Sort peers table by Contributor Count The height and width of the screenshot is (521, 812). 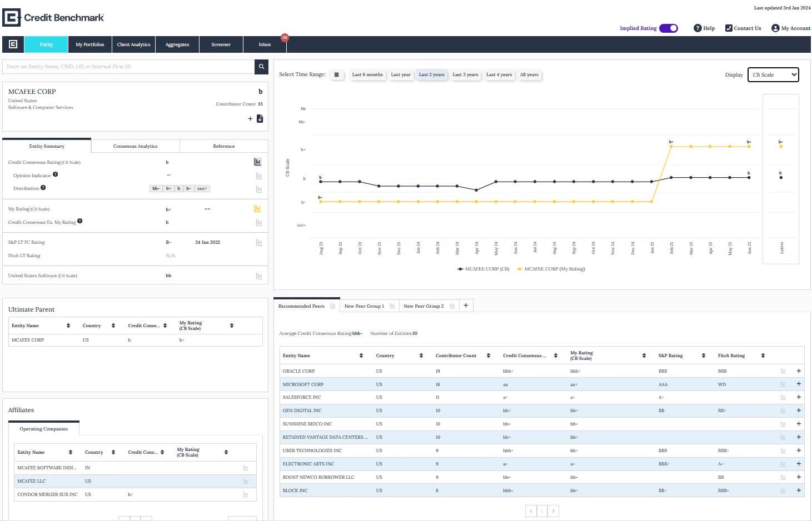489,355
